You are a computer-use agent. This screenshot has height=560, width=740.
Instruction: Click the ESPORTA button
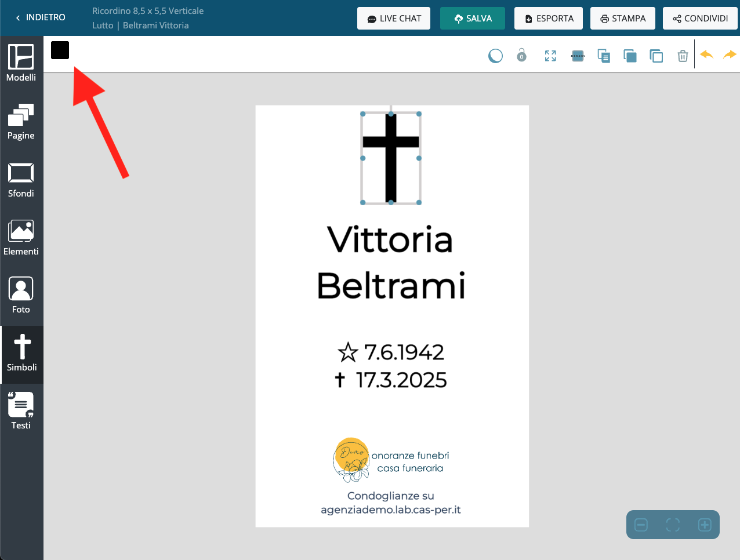(x=549, y=19)
